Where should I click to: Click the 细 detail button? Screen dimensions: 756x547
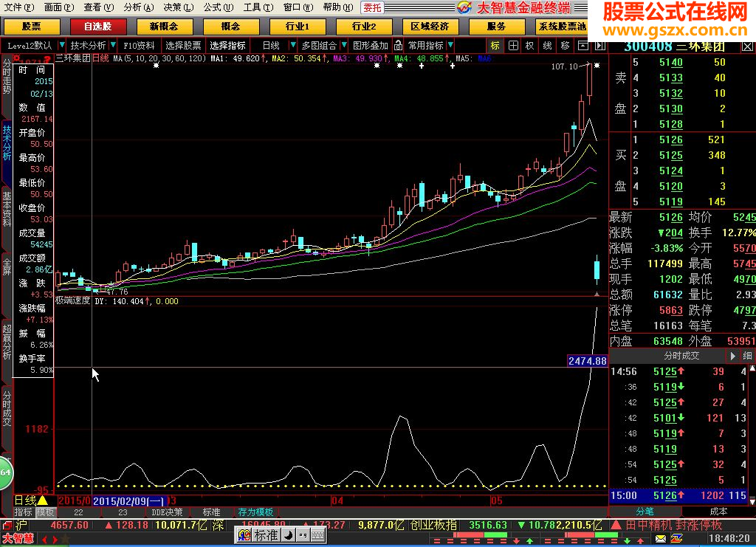pyautogui.click(x=747, y=356)
